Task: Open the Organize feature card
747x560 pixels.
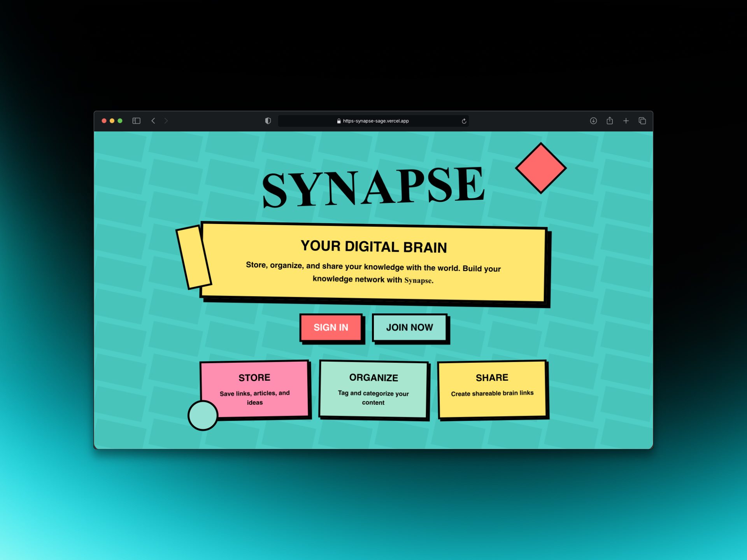Action: (373, 389)
